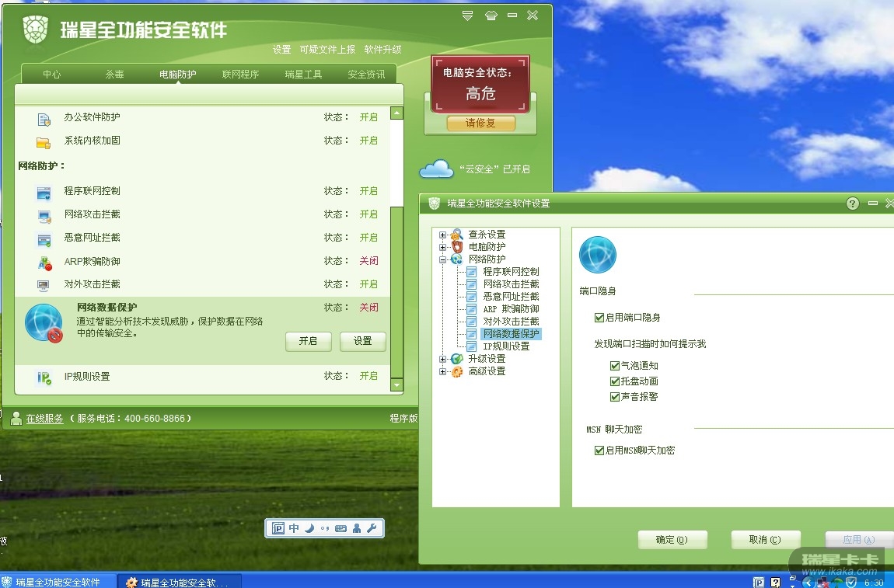The width and height of the screenshot is (894, 588).
Task: Click the moon icon on IME toolbar
Action: pyautogui.click(x=309, y=528)
